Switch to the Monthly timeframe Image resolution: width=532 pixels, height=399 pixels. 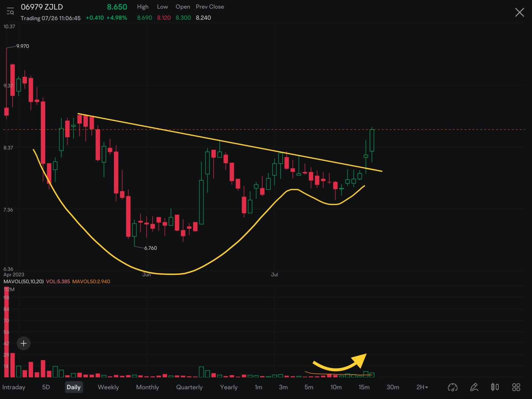coord(147,387)
